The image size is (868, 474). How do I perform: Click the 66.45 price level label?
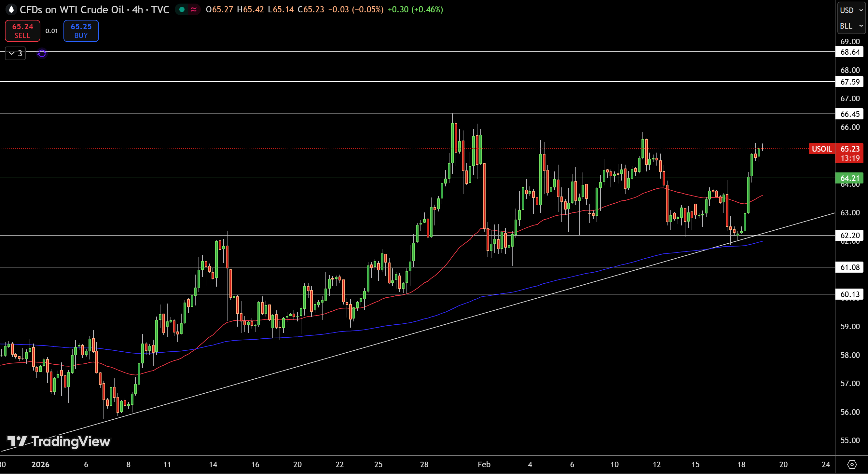(849, 114)
